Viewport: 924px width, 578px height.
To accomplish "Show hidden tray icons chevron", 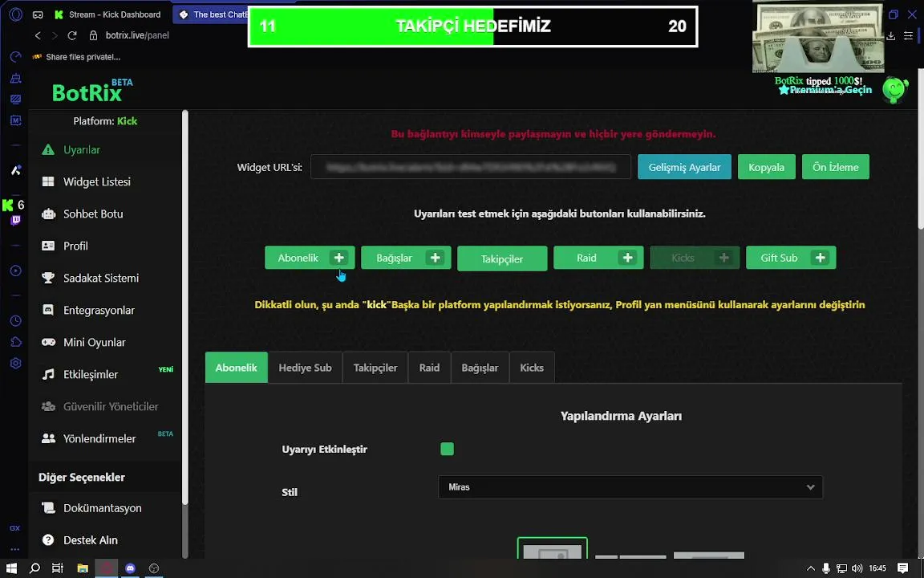I will tap(811, 568).
